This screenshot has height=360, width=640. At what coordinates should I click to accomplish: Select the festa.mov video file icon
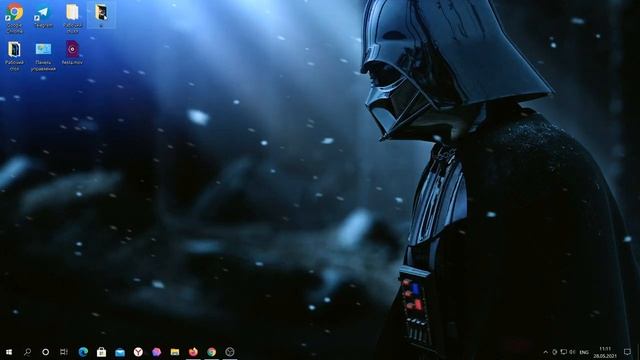click(72, 52)
